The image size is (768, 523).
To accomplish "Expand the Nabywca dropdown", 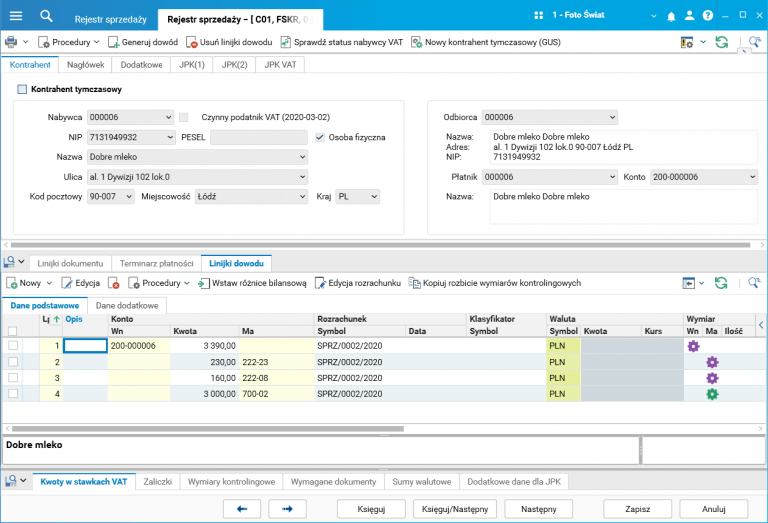I will click(167, 117).
